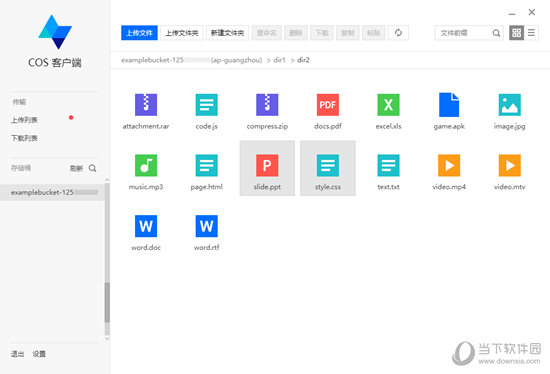550x374 pixels.
Task: Go to examplebucket-125 (ap-guangzhou) in breadcrumb
Action: tap(192, 60)
